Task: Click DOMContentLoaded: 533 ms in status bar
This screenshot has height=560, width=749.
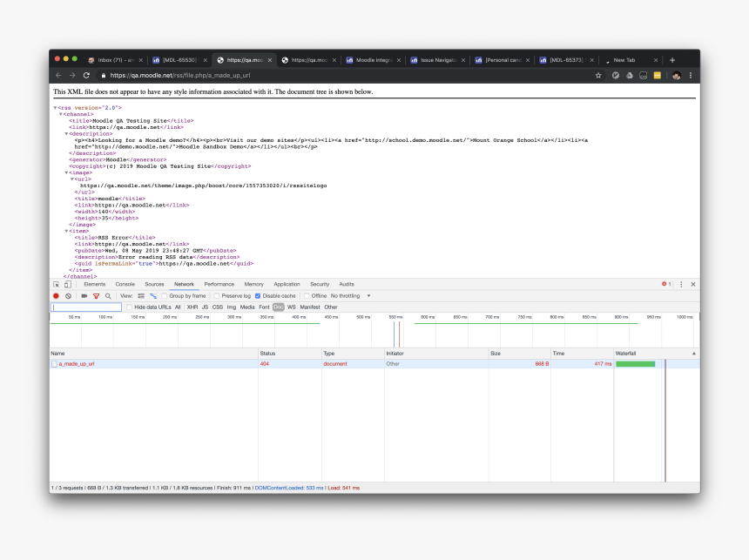Action: [x=289, y=488]
